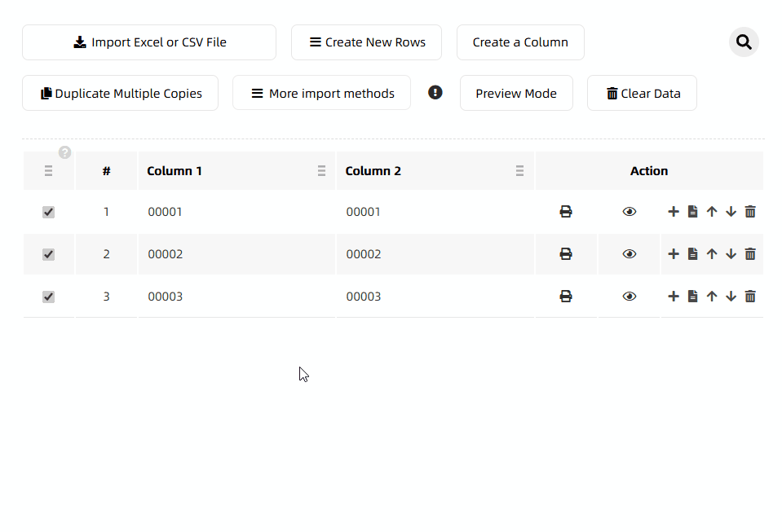Delete row 3 with trash icon
Image resolution: width=782 pixels, height=532 pixels.
(x=750, y=297)
